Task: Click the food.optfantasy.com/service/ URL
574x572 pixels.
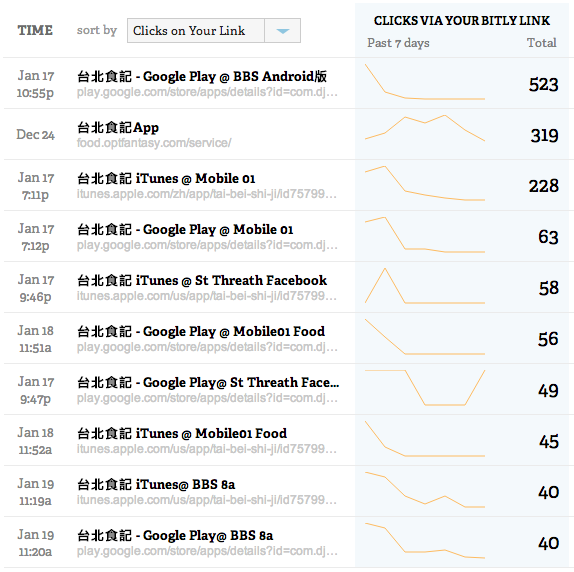Action: (154, 143)
